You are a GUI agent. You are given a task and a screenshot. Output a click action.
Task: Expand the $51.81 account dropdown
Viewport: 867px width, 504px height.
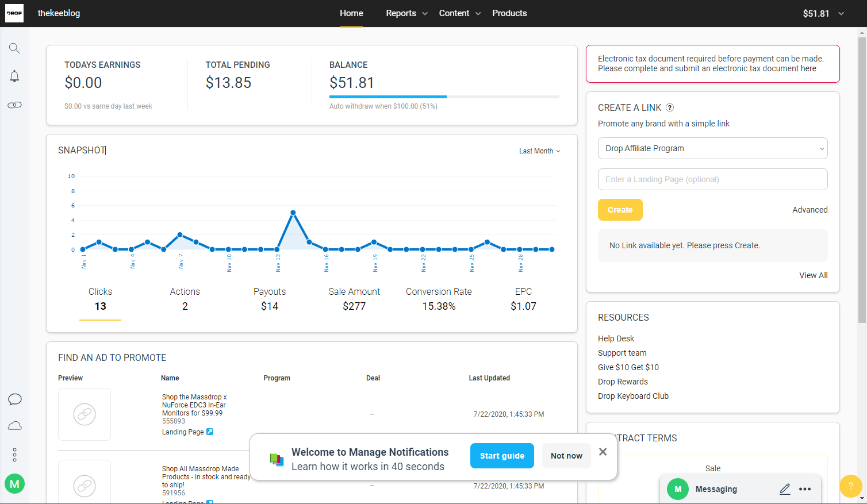(823, 13)
